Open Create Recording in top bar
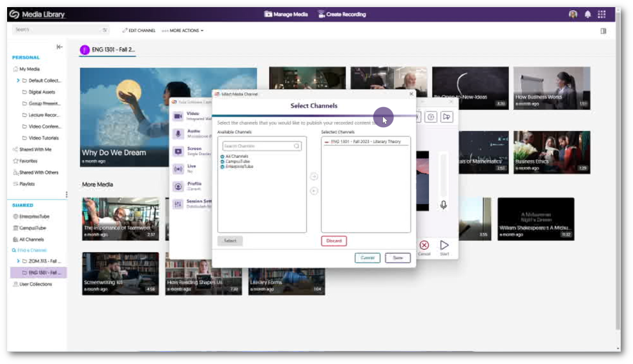This screenshot has width=633, height=364. tap(342, 14)
